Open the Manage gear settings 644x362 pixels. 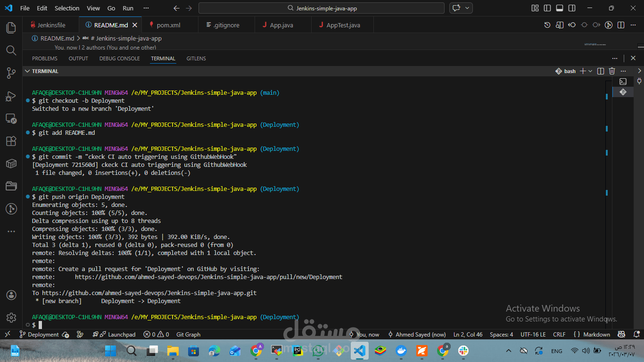point(11,318)
